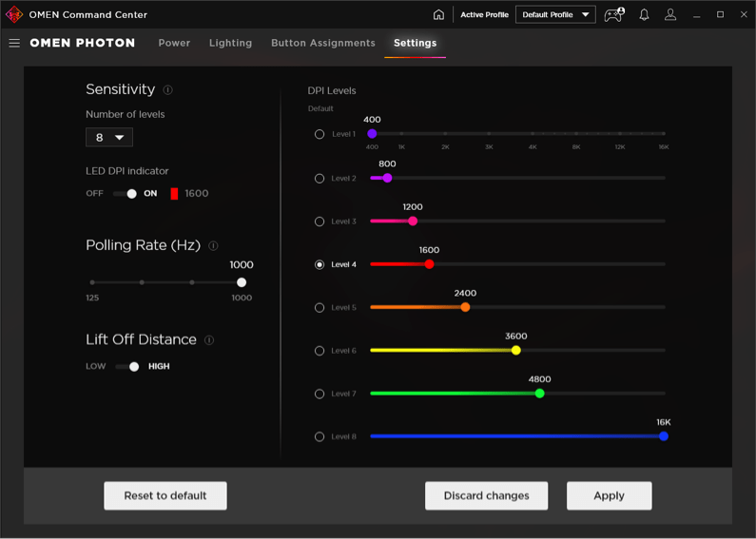
Task: Show Lift Off Distance info icon
Action: click(209, 340)
